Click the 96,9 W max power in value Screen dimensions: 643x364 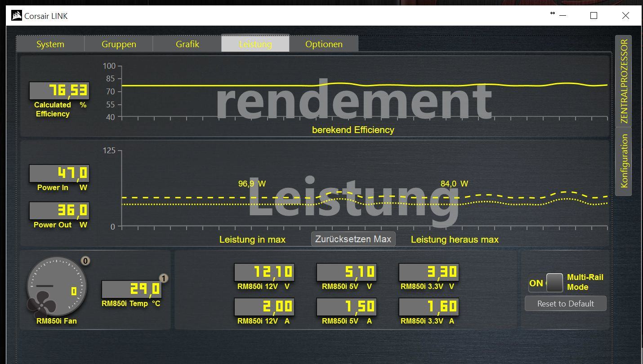(x=252, y=184)
